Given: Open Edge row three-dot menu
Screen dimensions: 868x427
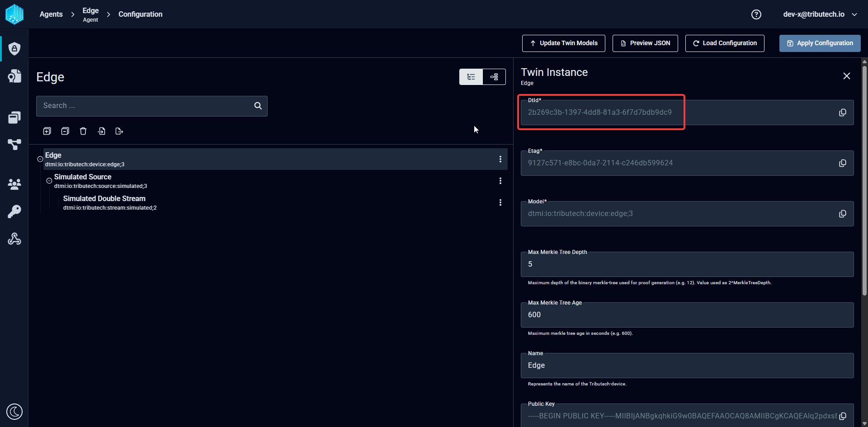Looking at the screenshot, I should [x=500, y=159].
